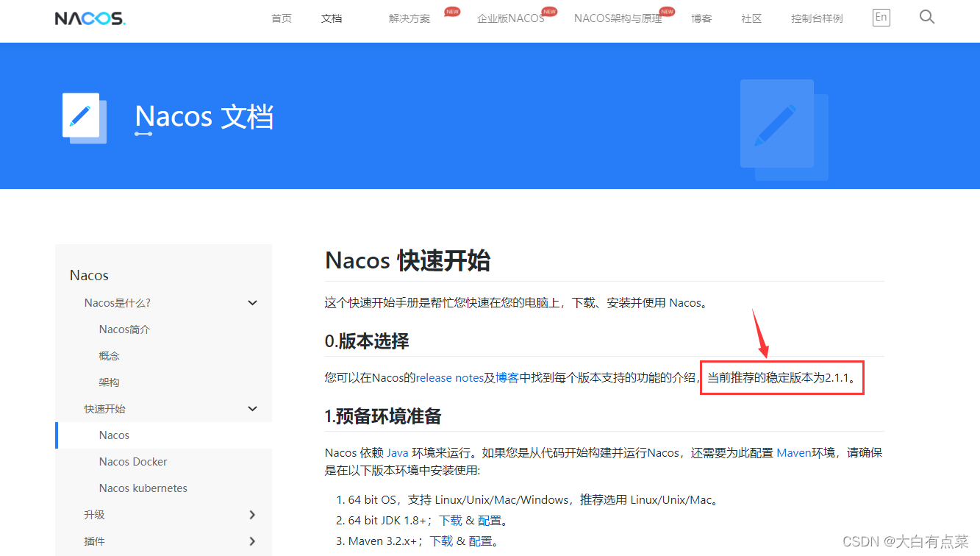Open the search magnifier icon
980x556 pixels.
[927, 17]
